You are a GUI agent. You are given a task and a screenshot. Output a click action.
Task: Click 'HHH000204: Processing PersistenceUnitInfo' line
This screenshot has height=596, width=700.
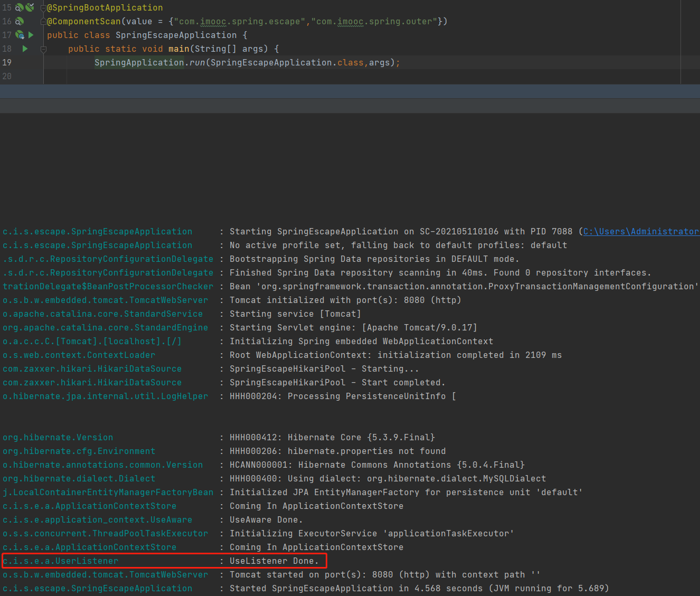[343, 396]
